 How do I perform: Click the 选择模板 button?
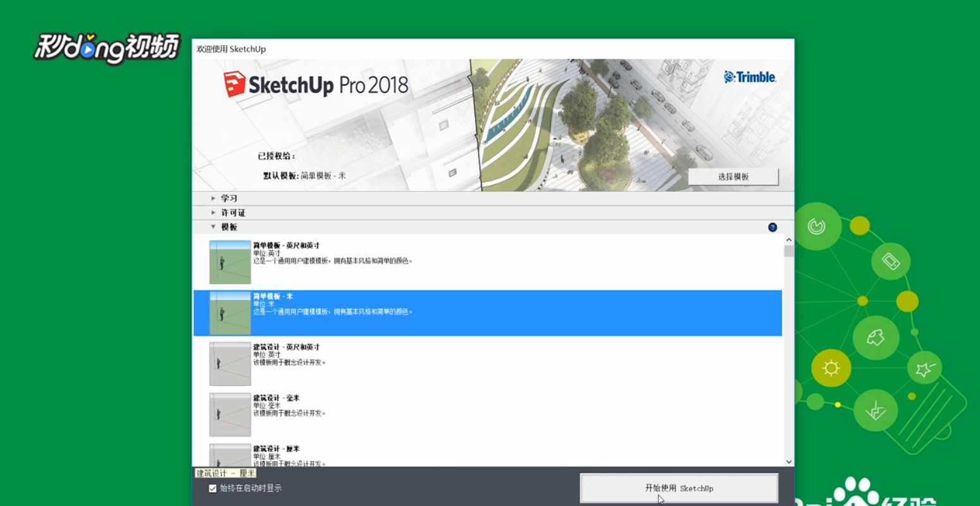(733, 177)
